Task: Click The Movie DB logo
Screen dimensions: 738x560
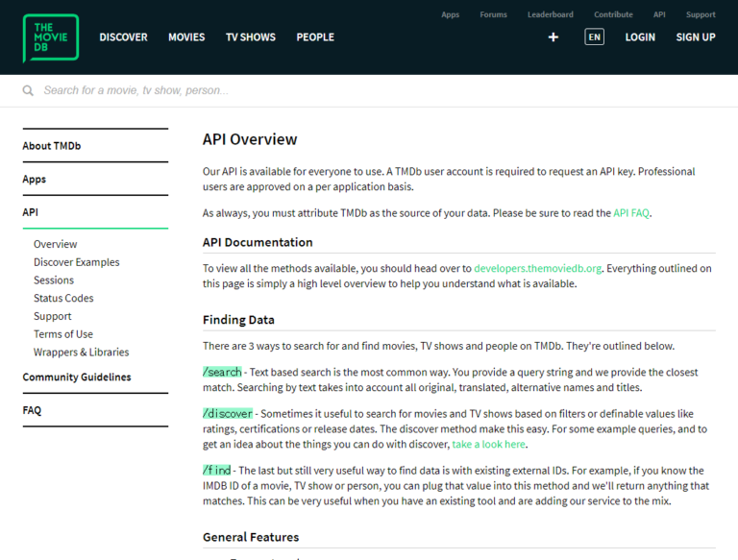Action: (x=51, y=38)
